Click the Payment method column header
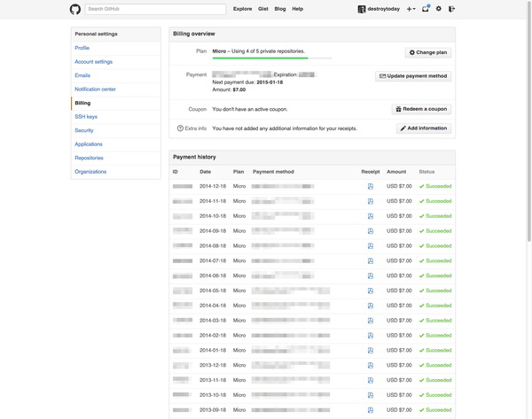Screen dimensions: 532x419 [273, 172]
